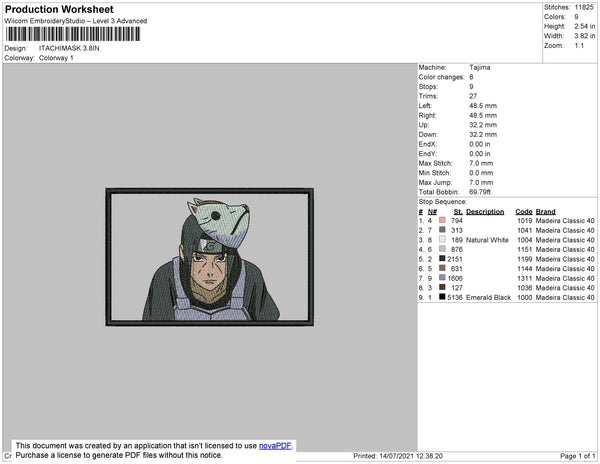Pick the dark navy swatch for code 1199

[442, 259]
